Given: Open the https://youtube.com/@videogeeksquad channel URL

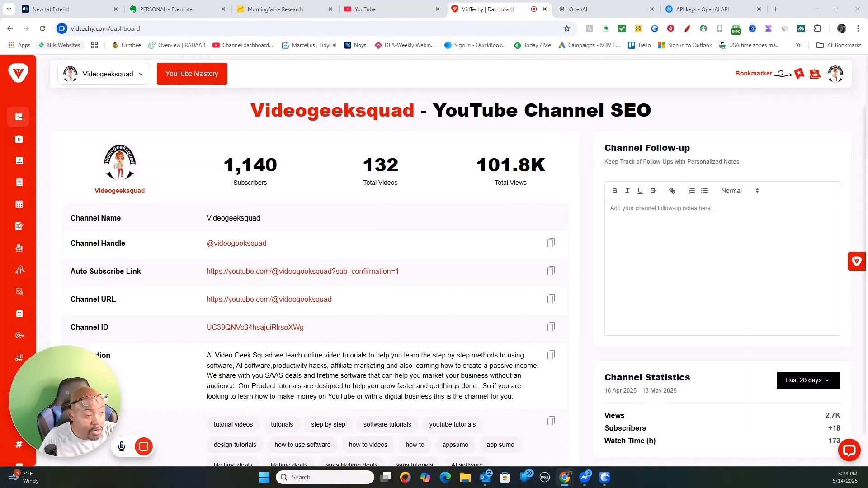Looking at the screenshot, I should click(x=269, y=299).
